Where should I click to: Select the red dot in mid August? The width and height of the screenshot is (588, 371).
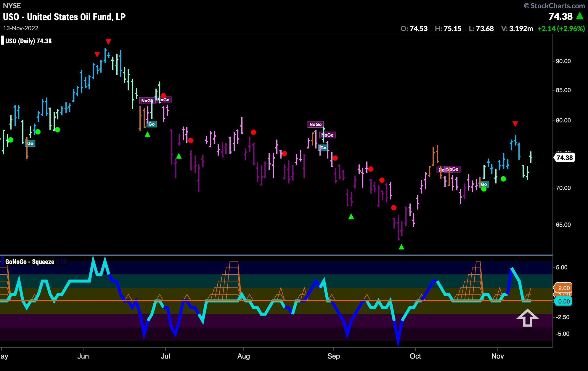pos(284,153)
